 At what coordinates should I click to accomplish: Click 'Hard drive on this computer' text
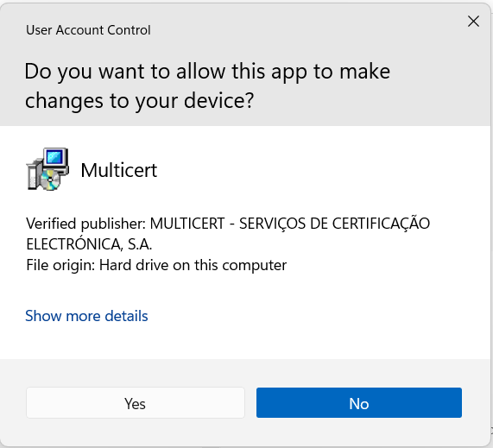pyautogui.click(x=193, y=265)
